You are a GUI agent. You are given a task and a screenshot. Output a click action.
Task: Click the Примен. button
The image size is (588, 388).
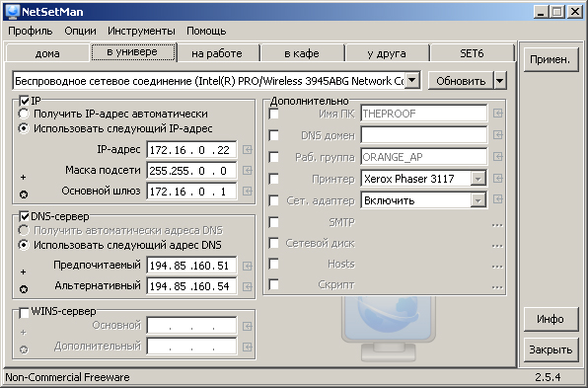point(551,59)
